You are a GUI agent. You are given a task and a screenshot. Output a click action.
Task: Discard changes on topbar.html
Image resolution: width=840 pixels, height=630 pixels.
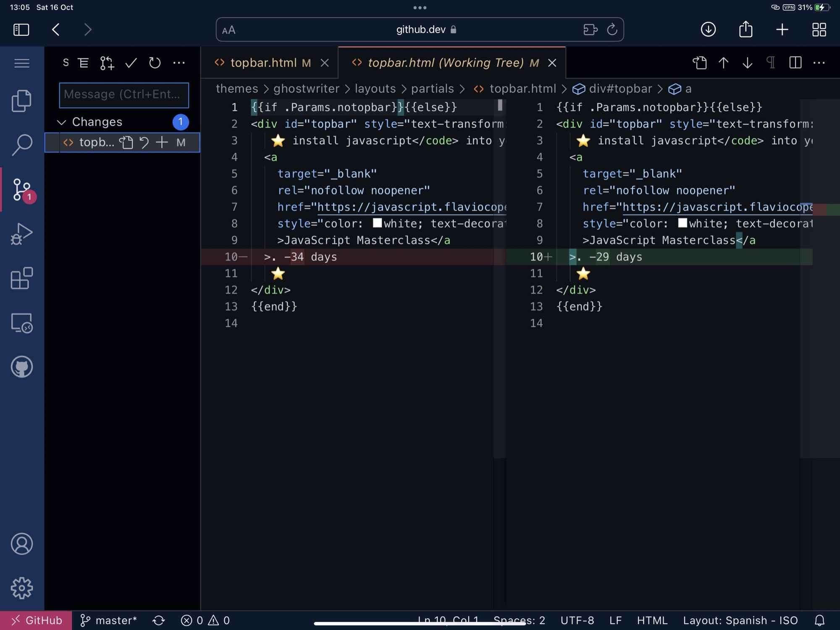144,142
